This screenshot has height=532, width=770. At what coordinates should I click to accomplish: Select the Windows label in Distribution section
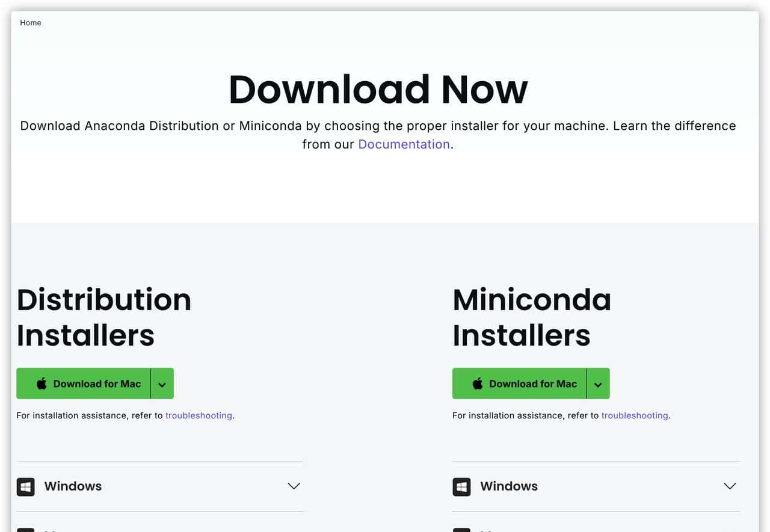73,486
